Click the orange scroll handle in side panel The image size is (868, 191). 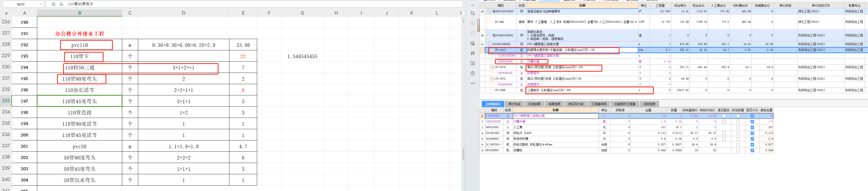point(478,26)
